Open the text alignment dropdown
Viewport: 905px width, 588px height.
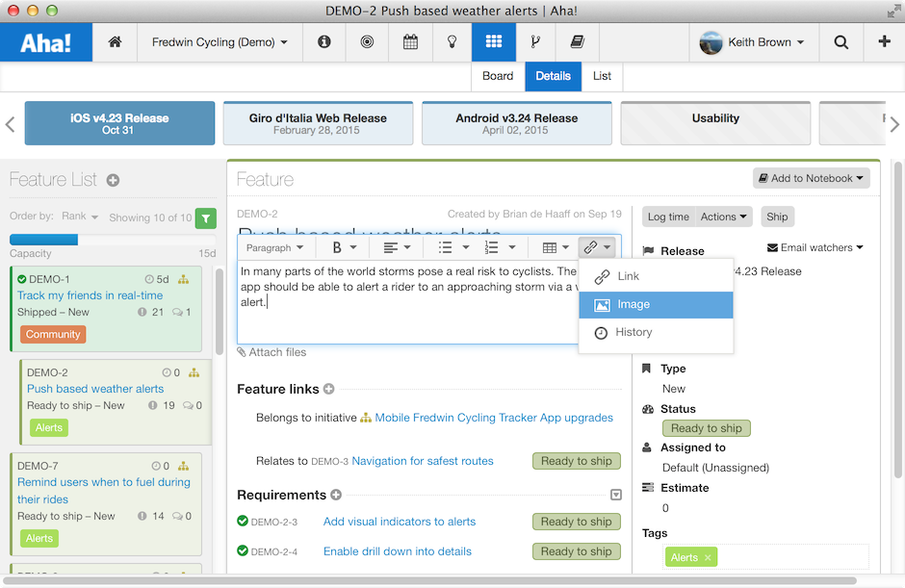point(397,247)
